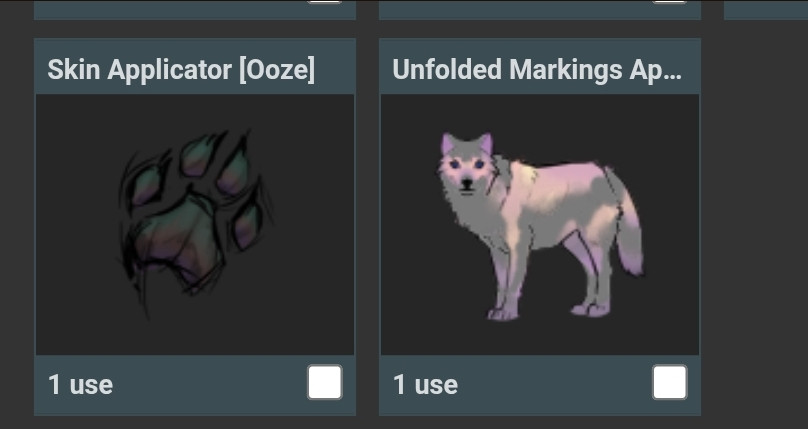The width and height of the screenshot is (808, 429).
Task: Open the Skin Applicator [Ooze] title
Action: (x=181, y=69)
